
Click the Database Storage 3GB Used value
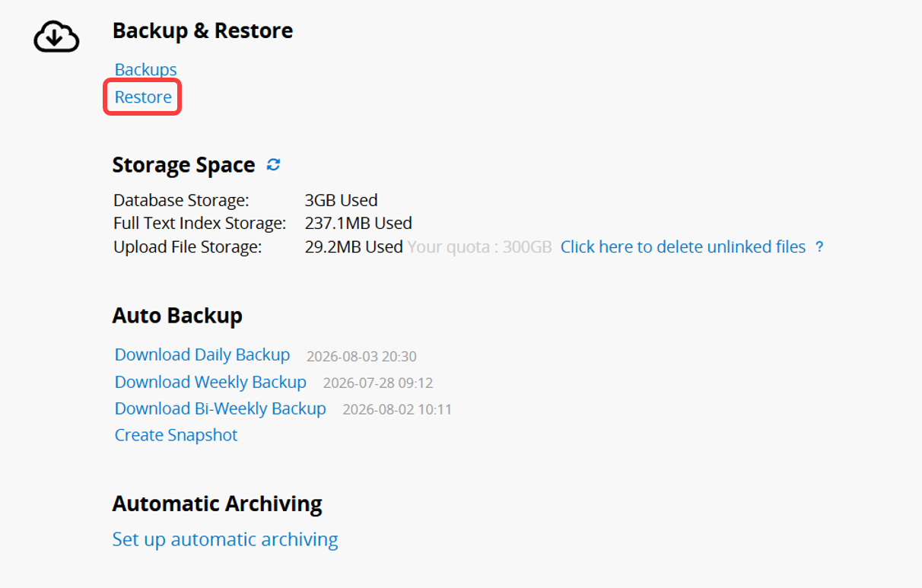tap(342, 201)
